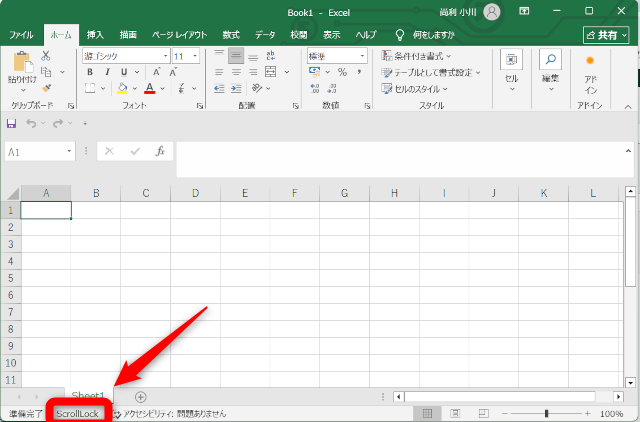Decrease the cell indent

tap(219, 88)
